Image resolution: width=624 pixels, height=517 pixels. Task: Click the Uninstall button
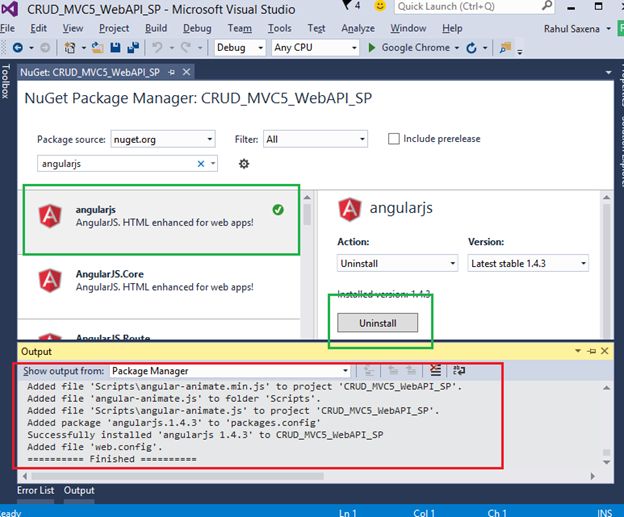click(378, 323)
